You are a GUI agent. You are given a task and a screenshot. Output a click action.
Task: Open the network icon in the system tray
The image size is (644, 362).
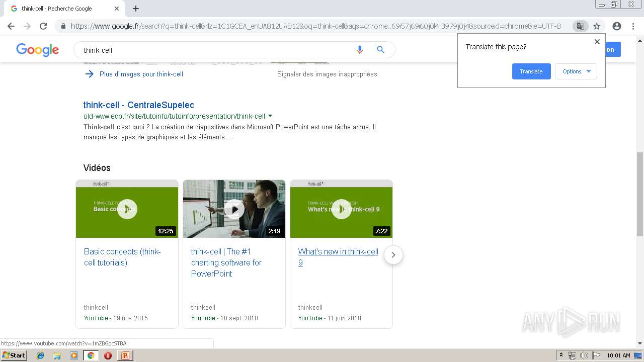572,355
